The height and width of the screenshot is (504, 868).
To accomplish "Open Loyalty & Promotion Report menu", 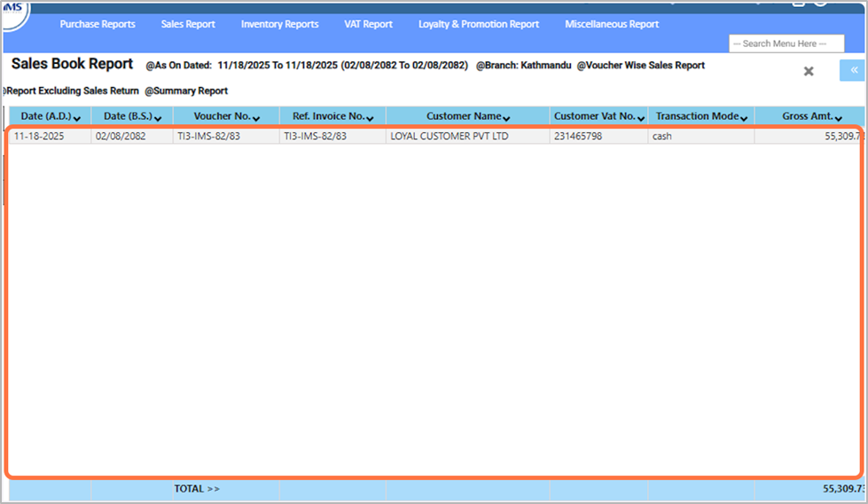I will 479,24.
